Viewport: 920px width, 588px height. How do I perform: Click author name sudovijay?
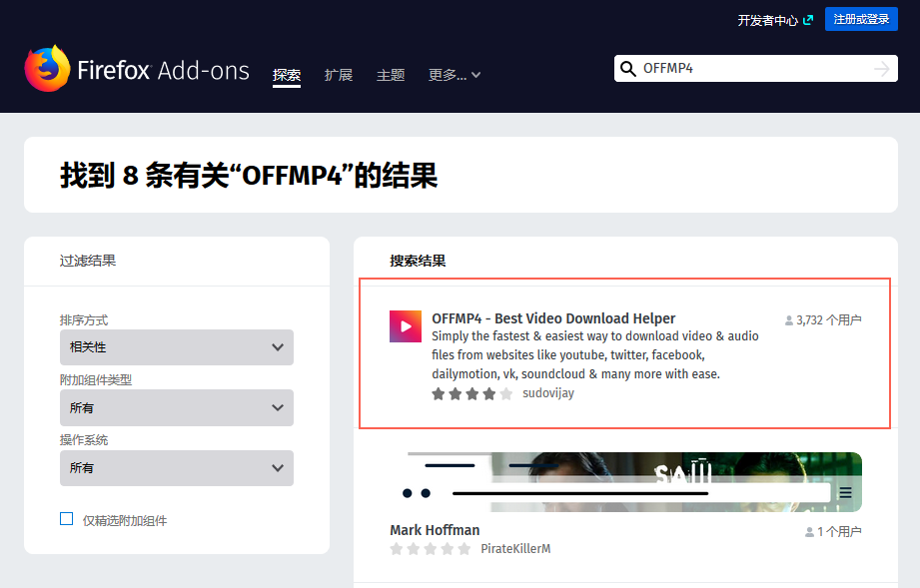pos(548,392)
